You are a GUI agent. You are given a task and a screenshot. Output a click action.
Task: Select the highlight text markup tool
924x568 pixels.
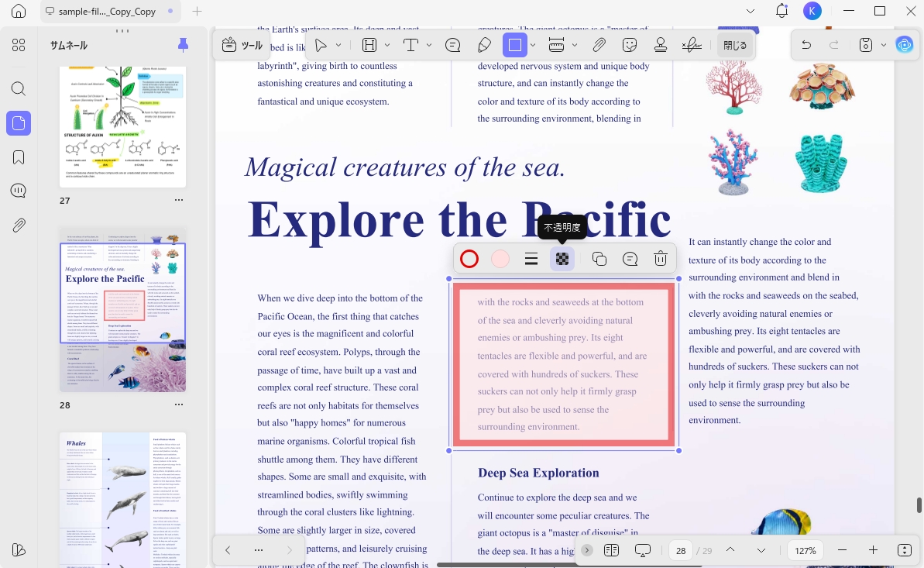point(369,46)
